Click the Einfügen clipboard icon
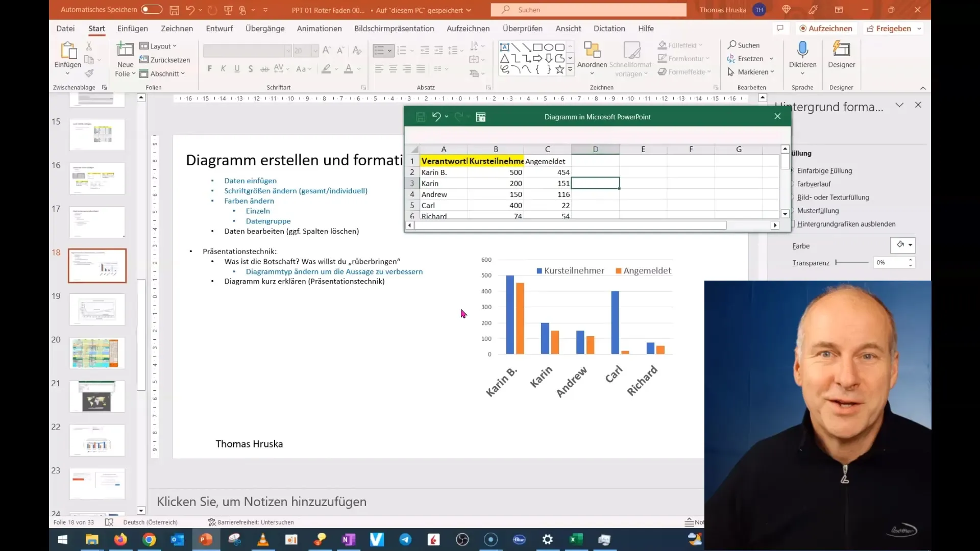This screenshot has width=980, height=551. coord(68,51)
